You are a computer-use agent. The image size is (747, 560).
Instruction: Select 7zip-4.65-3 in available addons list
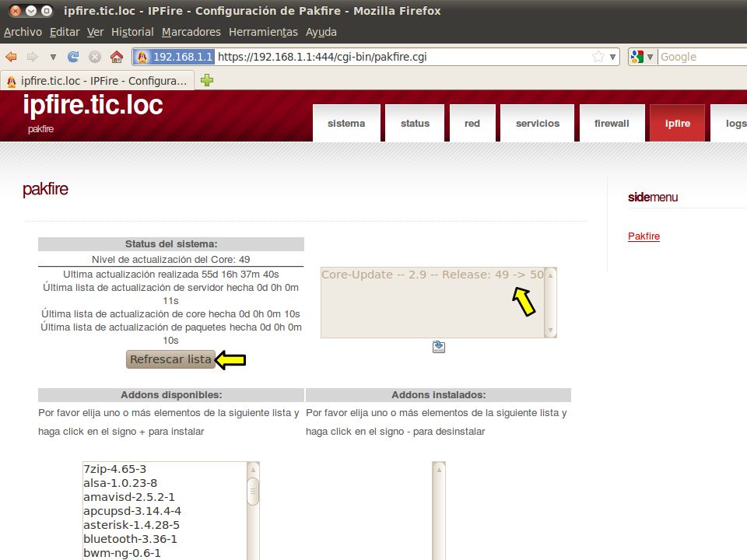click(115, 469)
